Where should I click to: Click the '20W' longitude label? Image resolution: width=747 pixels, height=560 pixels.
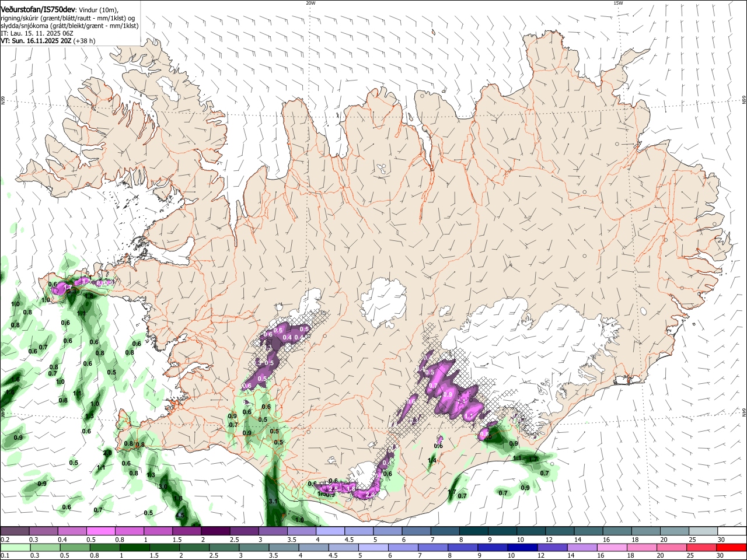pos(310,3)
